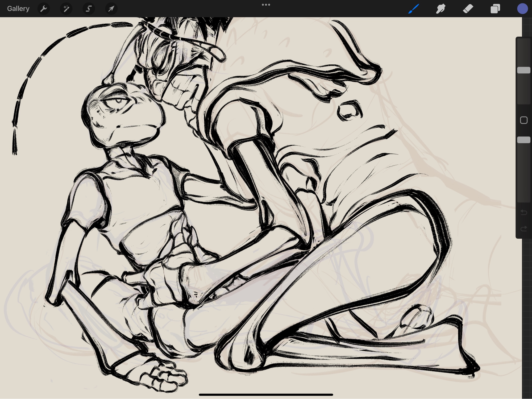Click the small circle drawn on the jacket

tap(349, 110)
